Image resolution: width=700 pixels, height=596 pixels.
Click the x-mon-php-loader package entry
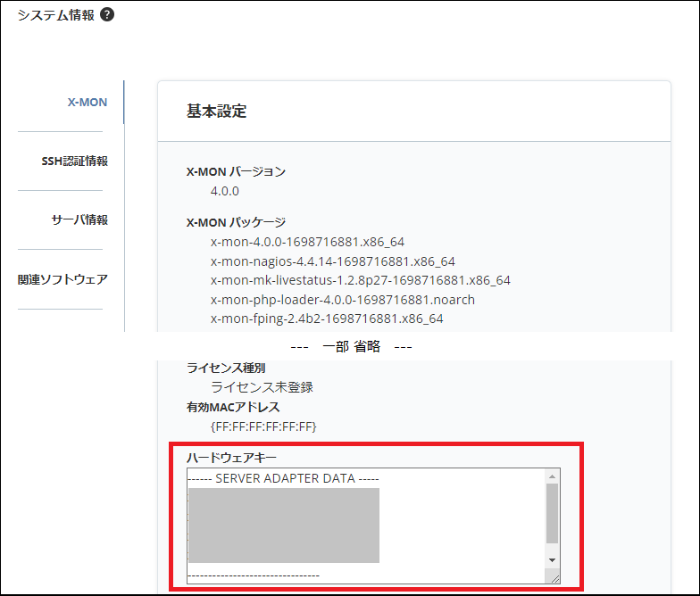342,300
